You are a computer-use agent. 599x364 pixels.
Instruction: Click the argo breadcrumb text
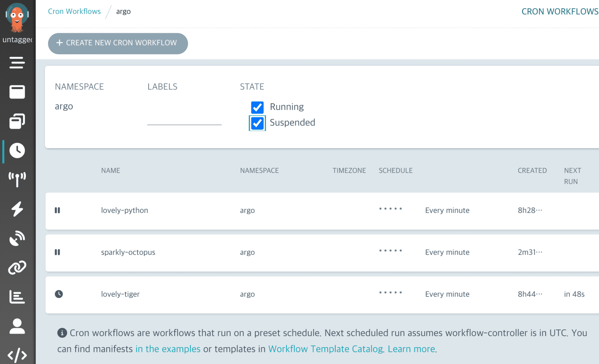123,11
